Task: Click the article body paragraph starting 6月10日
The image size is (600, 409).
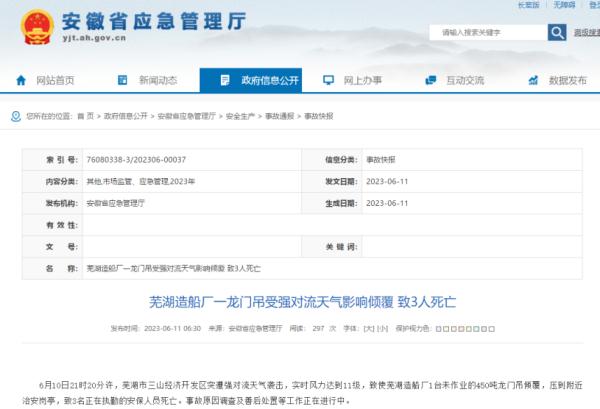Action: pos(302,393)
